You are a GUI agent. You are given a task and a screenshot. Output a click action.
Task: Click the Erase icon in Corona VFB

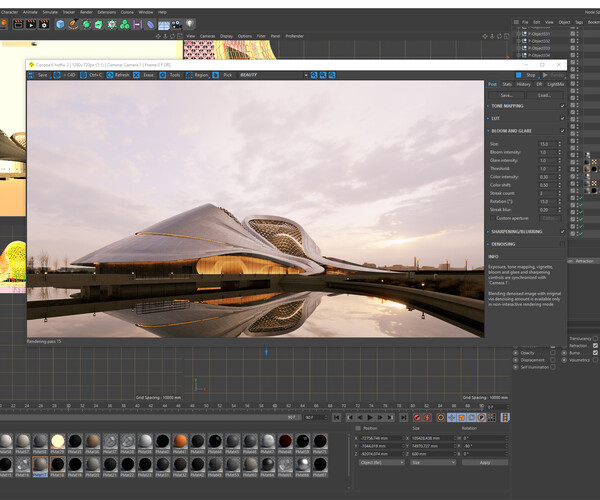(x=136, y=75)
